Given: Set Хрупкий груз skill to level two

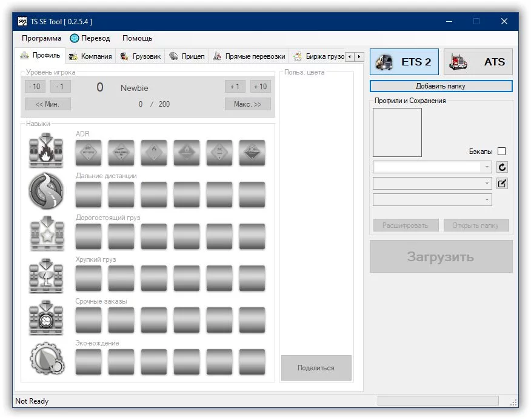Looking at the screenshot, I should (x=121, y=278).
